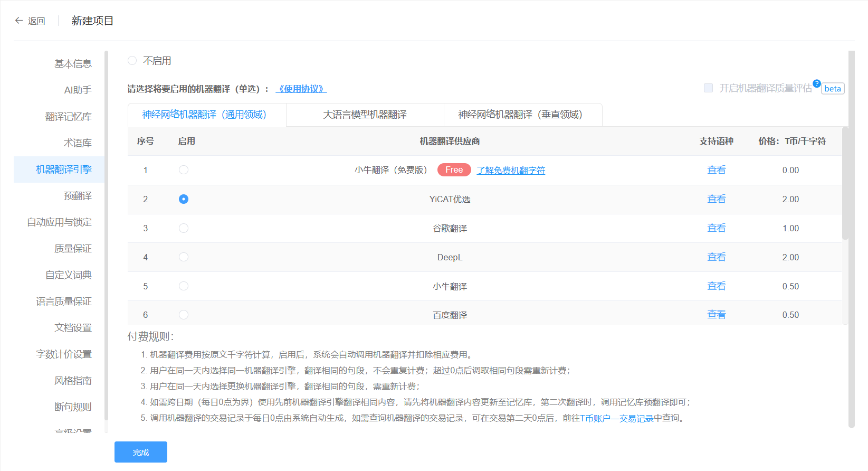868x471 pixels.
Task: Click the left sidebar scrollbar
Action: 106,238
